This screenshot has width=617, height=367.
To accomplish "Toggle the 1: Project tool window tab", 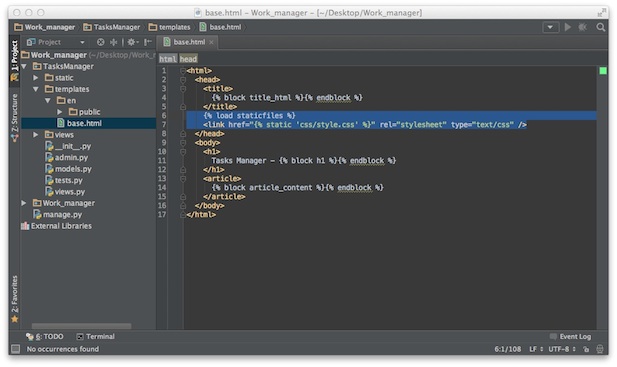I will pyautogui.click(x=15, y=60).
